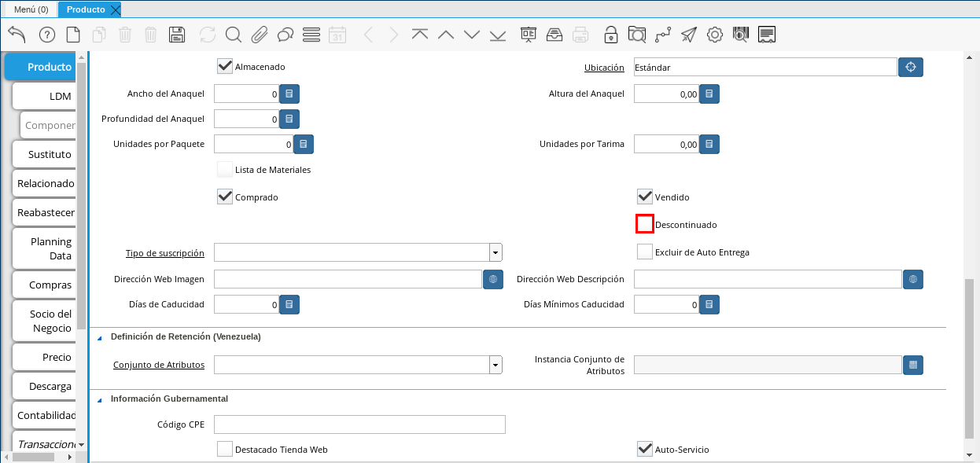Click the padlock icon in toolbar
The width and height of the screenshot is (980, 463).
[x=610, y=35]
